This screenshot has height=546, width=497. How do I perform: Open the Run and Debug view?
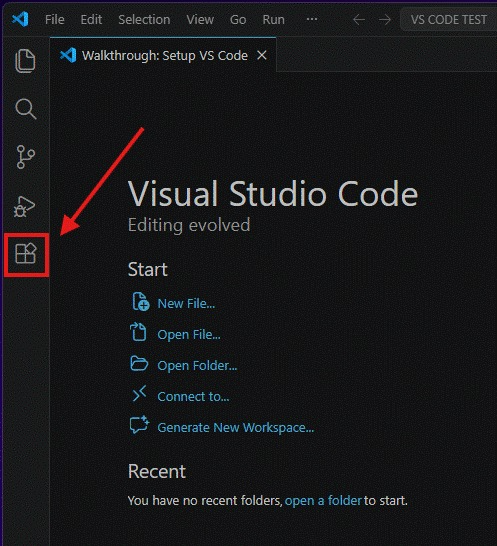click(24, 206)
